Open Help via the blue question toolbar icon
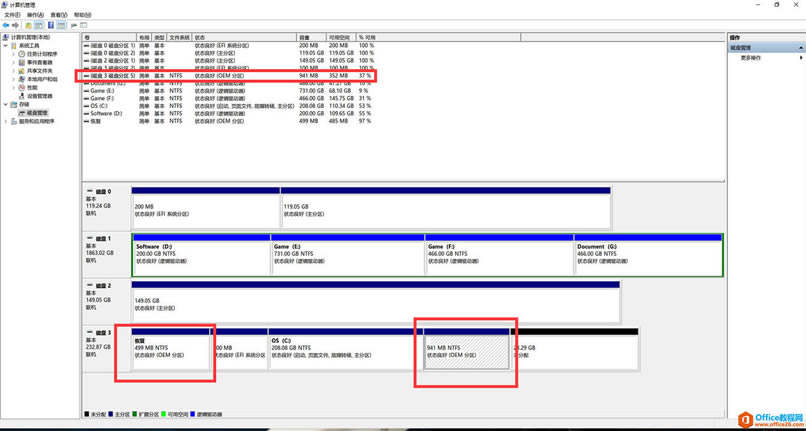The height and width of the screenshot is (431, 806). (x=51, y=25)
